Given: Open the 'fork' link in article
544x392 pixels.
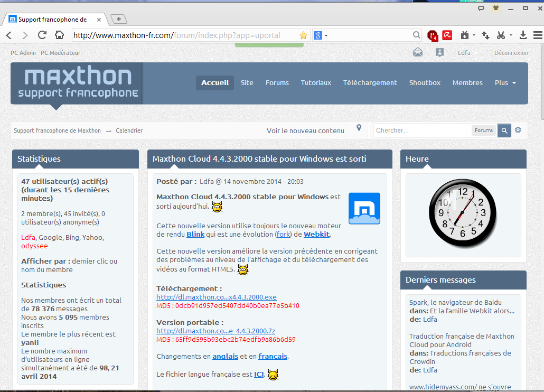Looking at the screenshot, I should pos(283,234).
